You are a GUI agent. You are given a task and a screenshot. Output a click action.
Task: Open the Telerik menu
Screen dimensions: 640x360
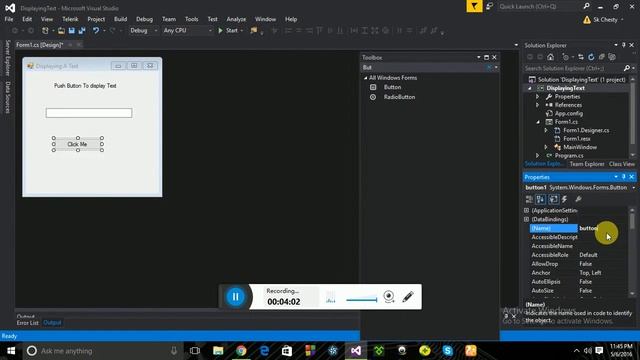[70, 19]
